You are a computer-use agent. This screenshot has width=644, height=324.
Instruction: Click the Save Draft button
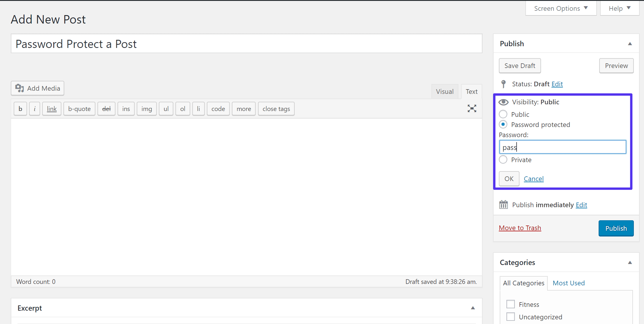click(x=520, y=65)
